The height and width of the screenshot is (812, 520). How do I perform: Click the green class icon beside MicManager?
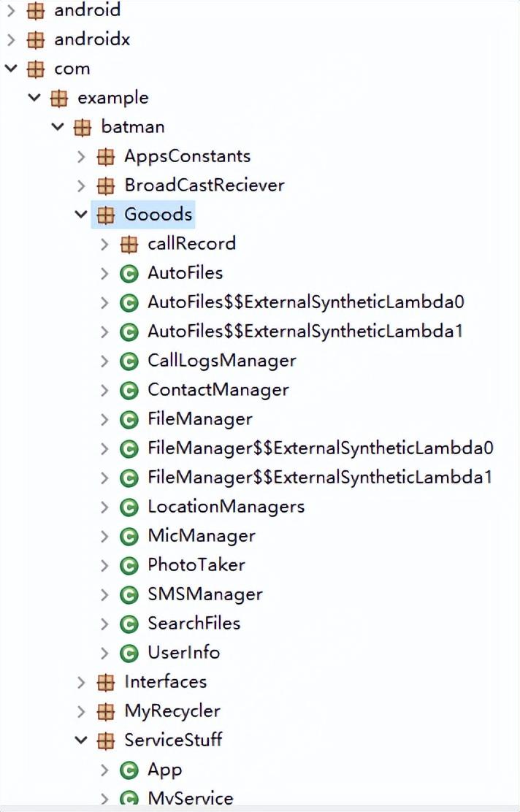click(x=129, y=536)
